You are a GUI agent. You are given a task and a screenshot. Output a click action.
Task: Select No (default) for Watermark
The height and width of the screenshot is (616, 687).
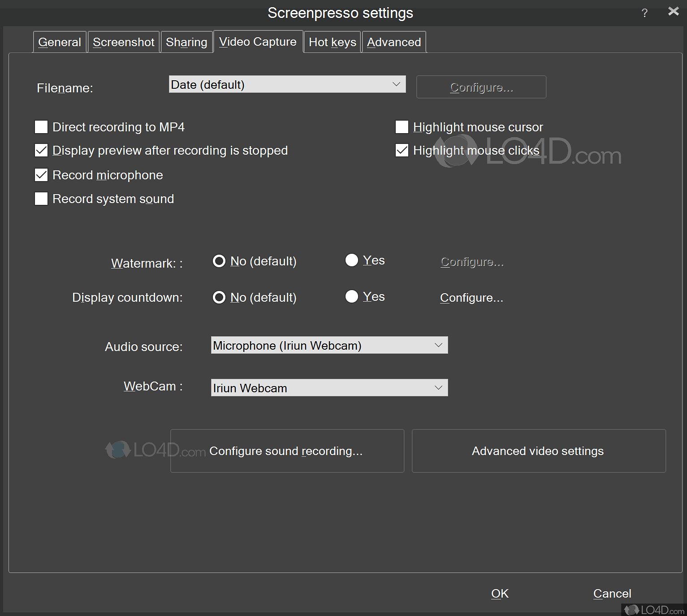219,261
